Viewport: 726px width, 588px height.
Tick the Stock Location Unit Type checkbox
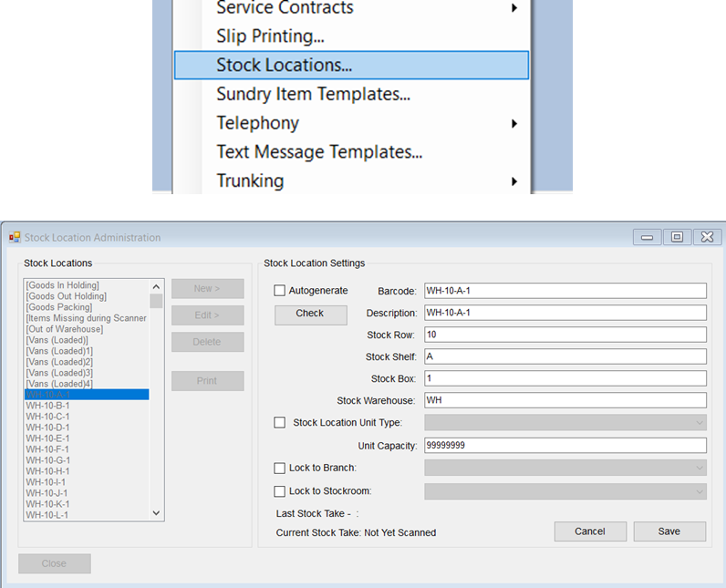pyautogui.click(x=280, y=423)
